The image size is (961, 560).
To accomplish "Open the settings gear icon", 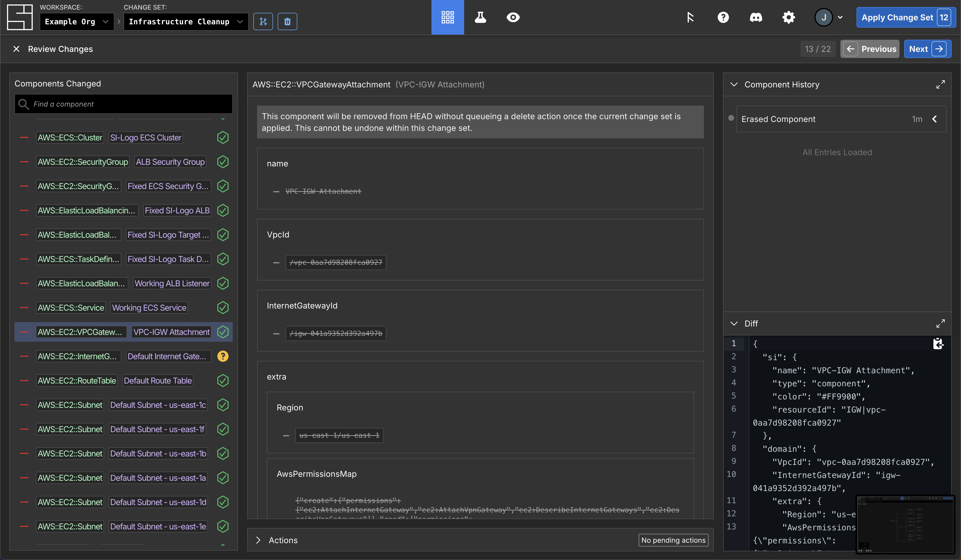I will [789, 17].
